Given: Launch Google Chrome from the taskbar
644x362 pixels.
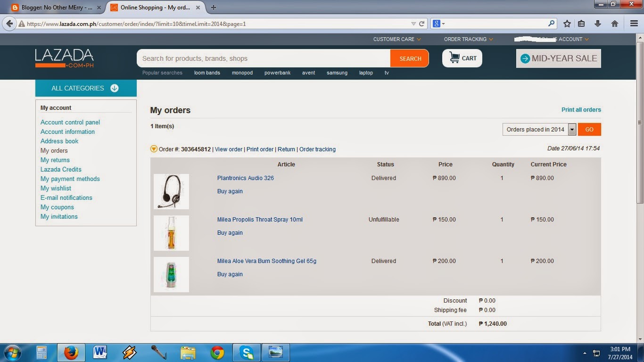Looking at the screenshot, I should (217, 353).
